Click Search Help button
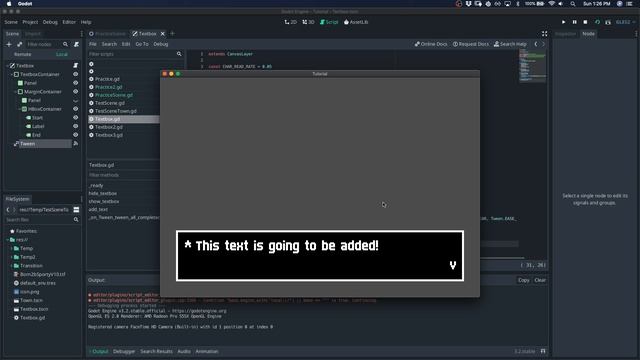This screenshot has width=640, height=360. click(510, 44)
